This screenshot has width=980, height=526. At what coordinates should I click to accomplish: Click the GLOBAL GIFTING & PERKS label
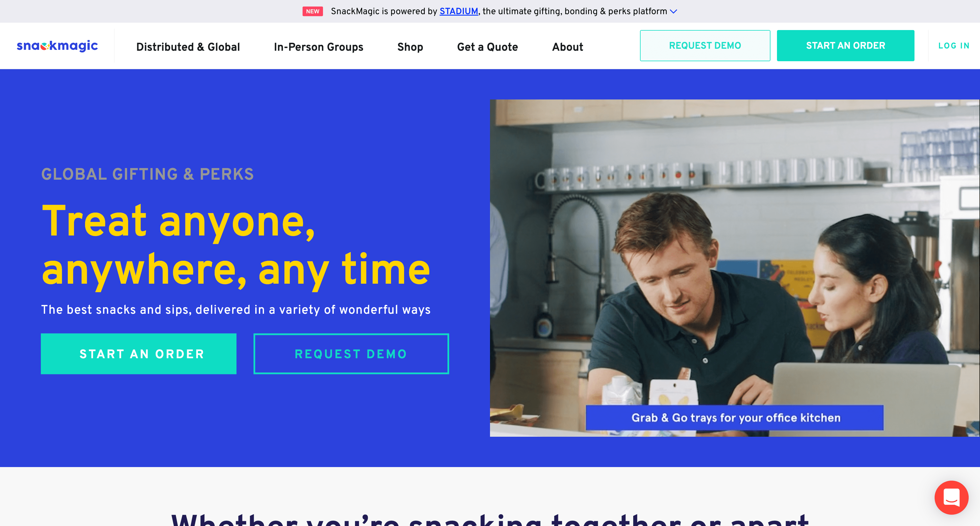coord(147,174)
